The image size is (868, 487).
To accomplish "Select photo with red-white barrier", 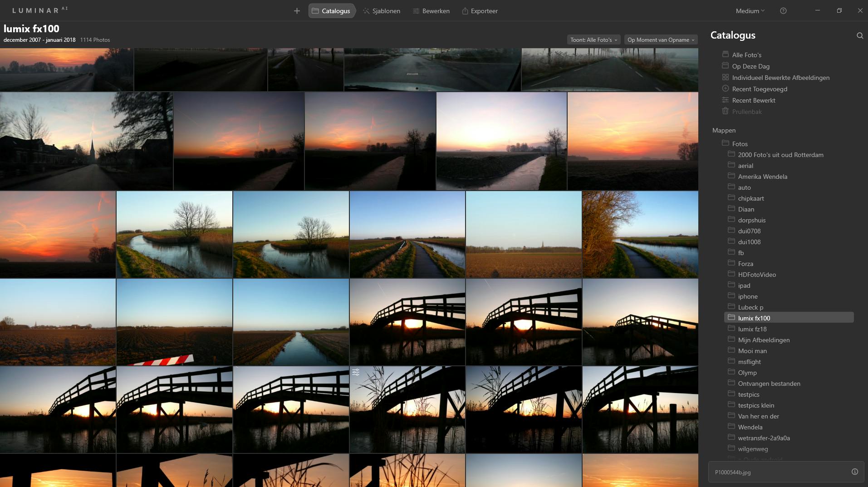I will pos(174,322).
